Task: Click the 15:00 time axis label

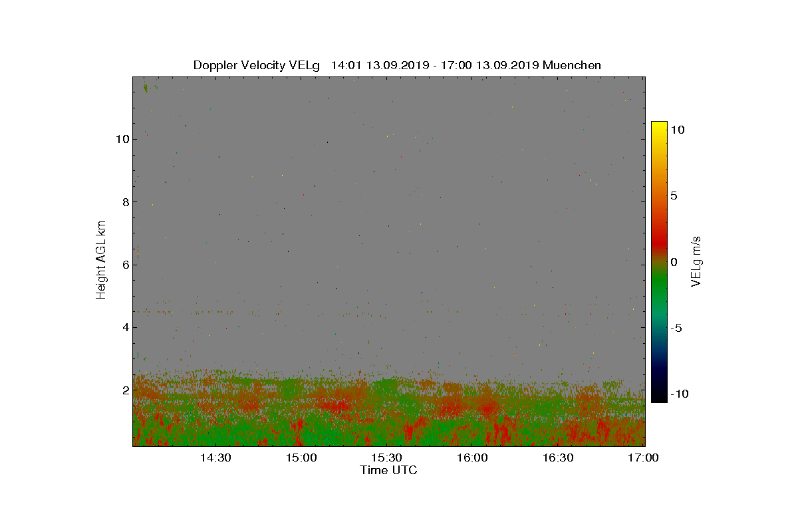Action: pyautogui.click(x=301, y=458)
